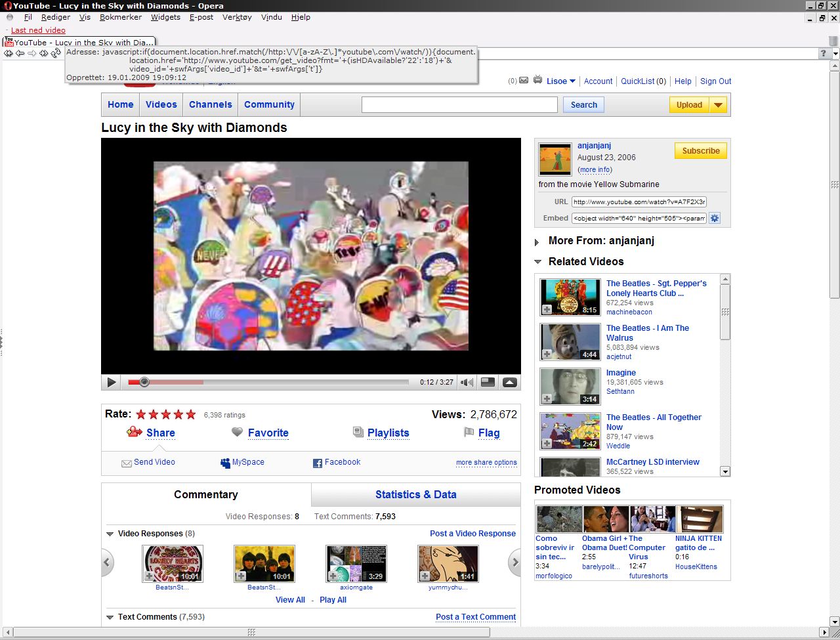Go to the Videos navigation tab
The height and width of the screenshot is (640, 840).
161,104
